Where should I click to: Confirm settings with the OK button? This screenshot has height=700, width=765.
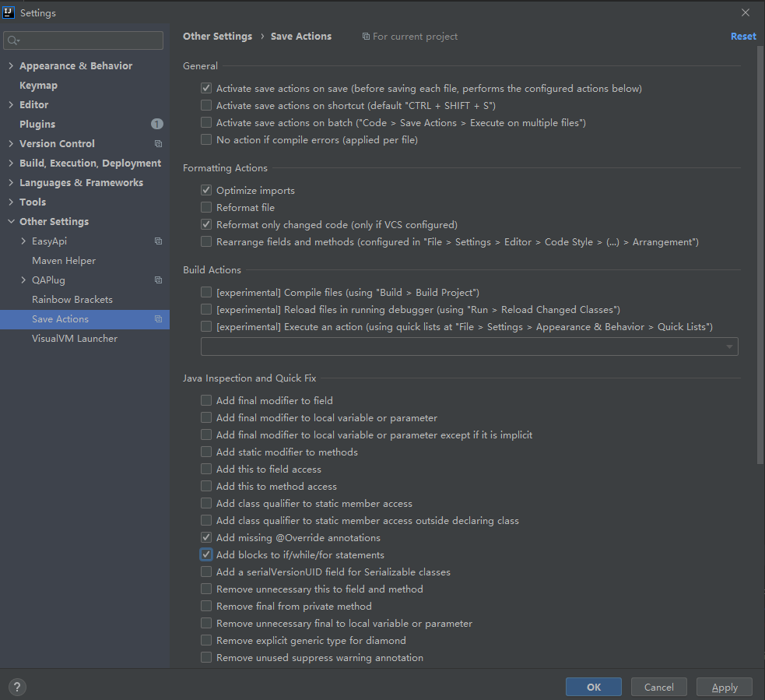(594, 687)
